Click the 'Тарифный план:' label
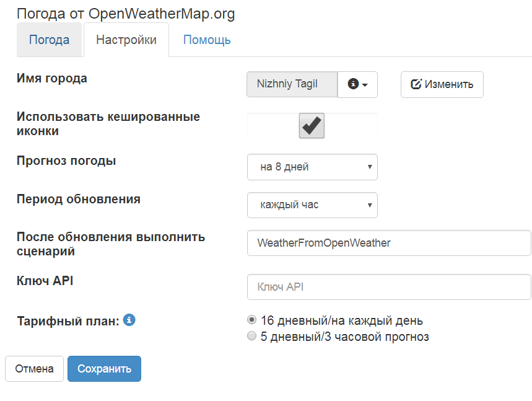This screenshot has height=401, width=532. [68, 321]
